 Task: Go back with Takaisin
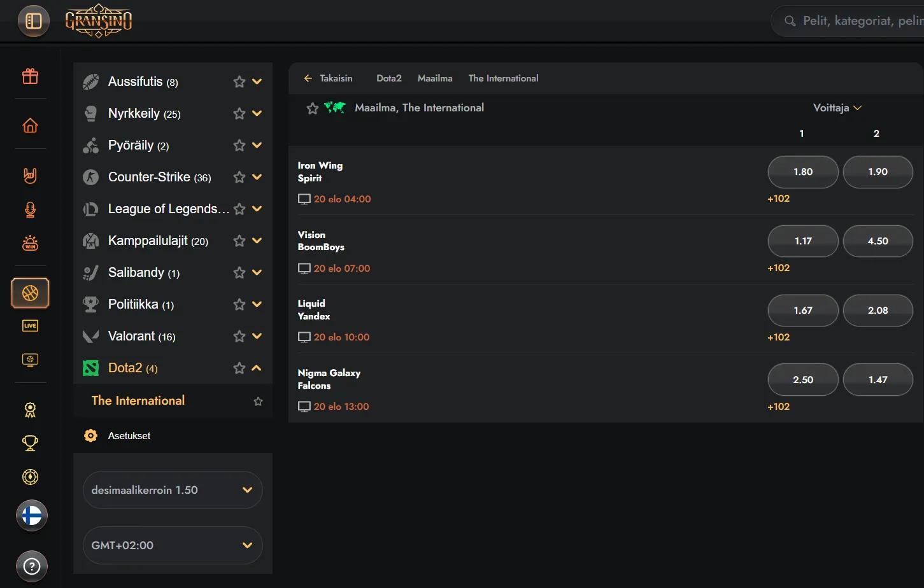point(328,78)
